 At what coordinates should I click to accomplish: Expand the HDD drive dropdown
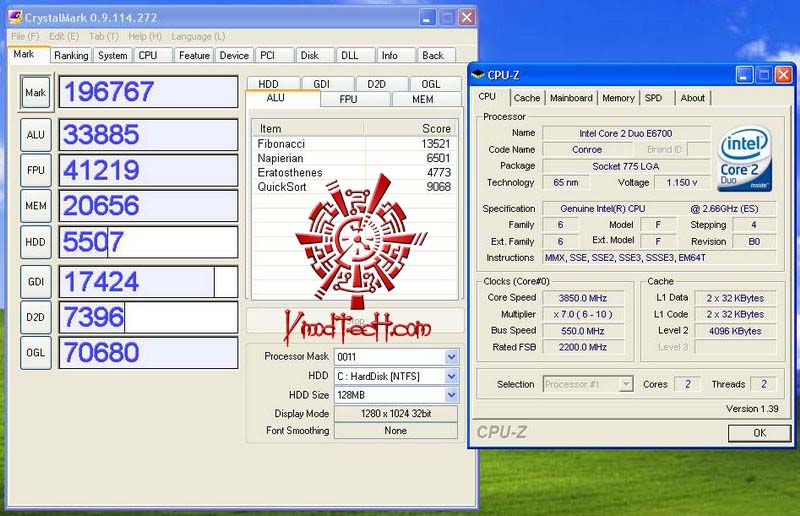pos(451,376)
